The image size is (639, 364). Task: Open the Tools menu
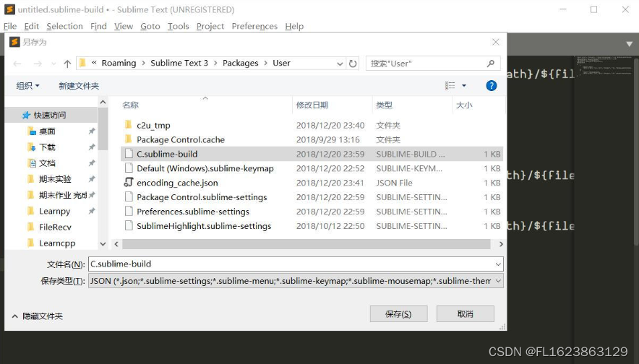pos(178,26)
